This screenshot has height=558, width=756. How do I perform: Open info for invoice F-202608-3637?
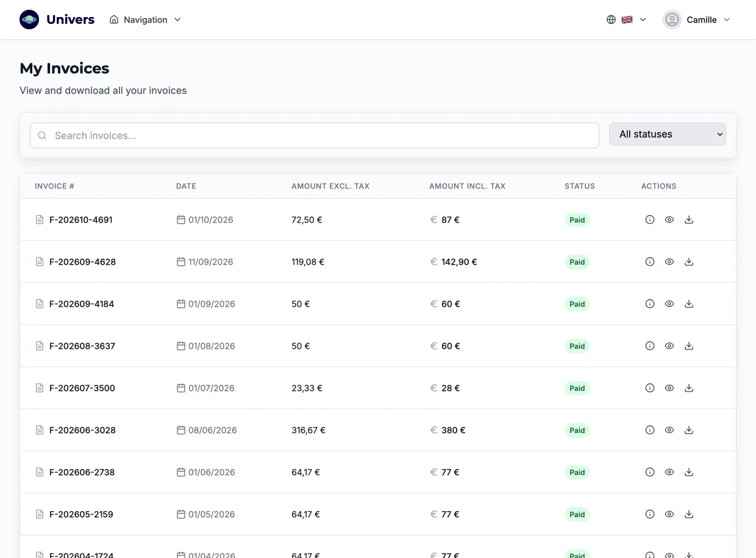click(x=650, y=346)
